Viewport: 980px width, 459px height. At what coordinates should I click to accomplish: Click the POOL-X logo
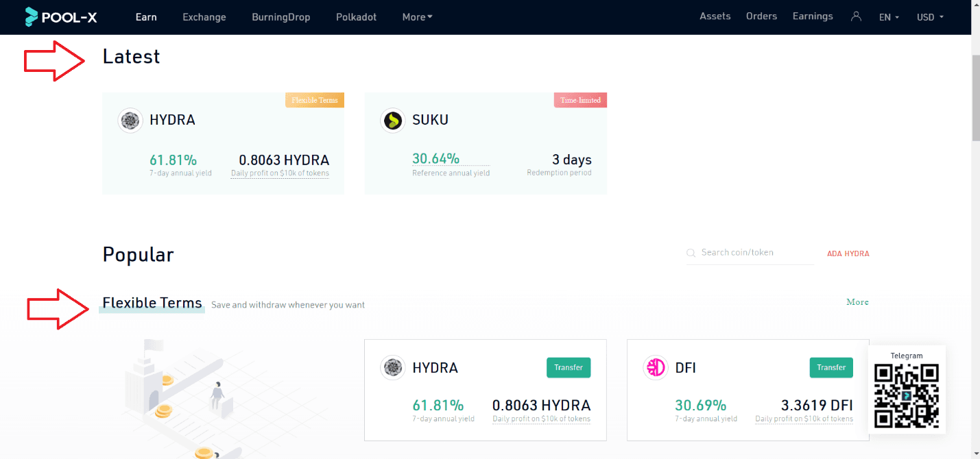pyautogui.click(x=60, y=17)
